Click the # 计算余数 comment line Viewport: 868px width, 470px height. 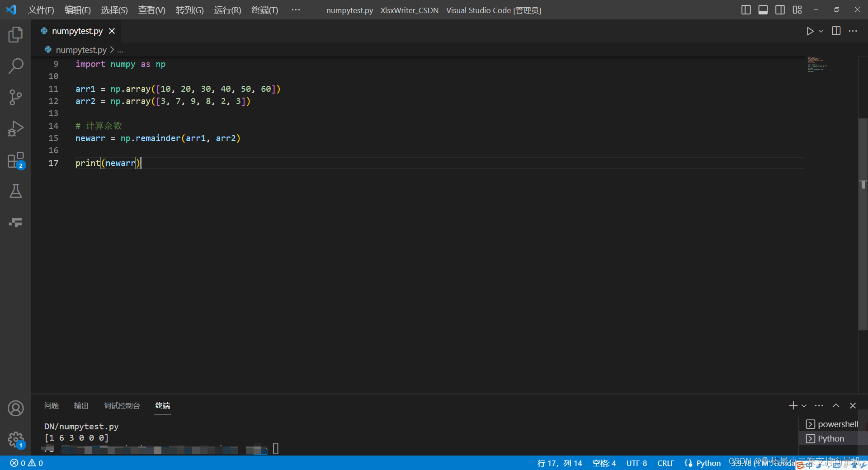(x=99, y=126)
